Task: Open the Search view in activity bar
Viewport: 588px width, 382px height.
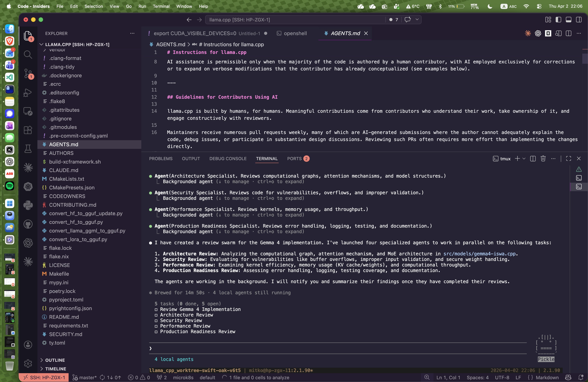Action: tap(28, 54)
